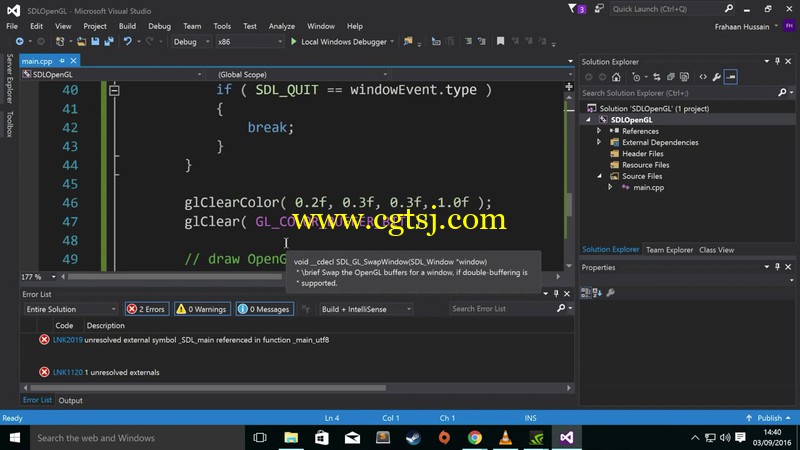The width and height of the screenshot is (800, 450).
Task: Open the Entire Solution scope dropdown
Action: pos(71,309)
